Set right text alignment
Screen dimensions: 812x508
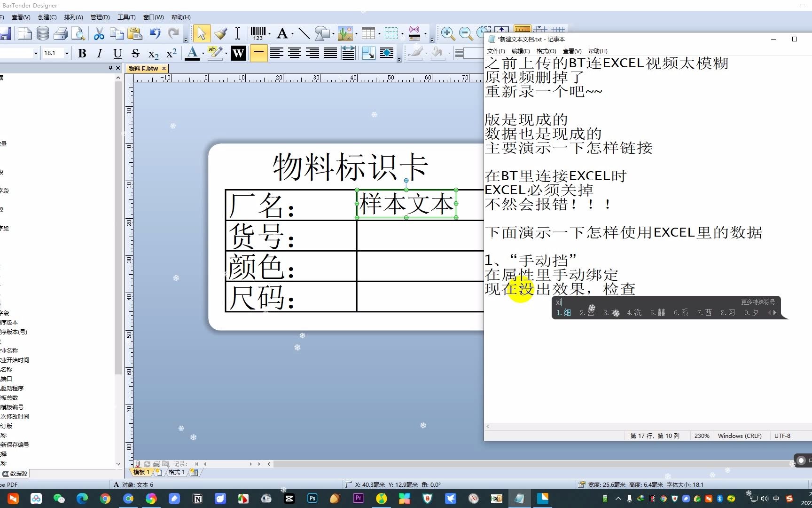312,53
